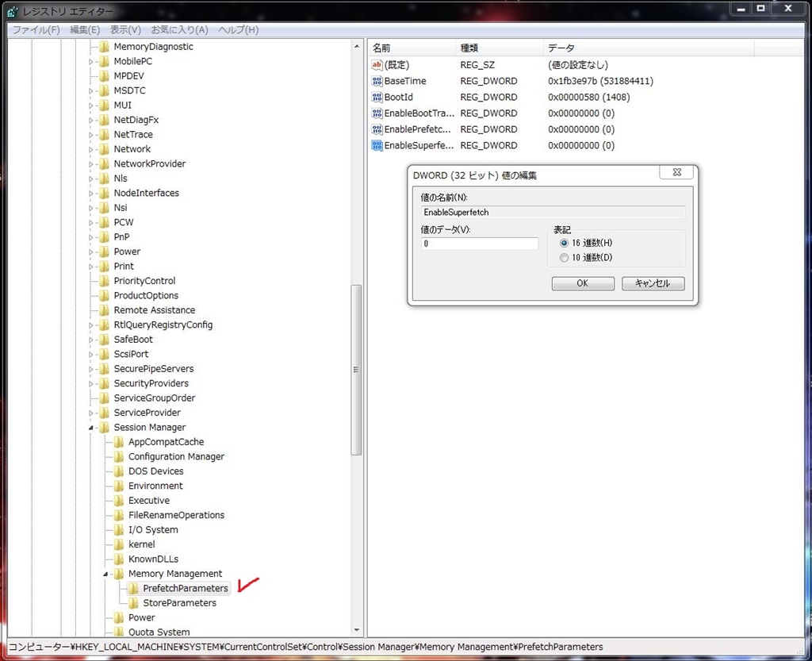This screenshot has height=661, width=812.
Task: Click the (既定) string value icon
Action: 377,65
